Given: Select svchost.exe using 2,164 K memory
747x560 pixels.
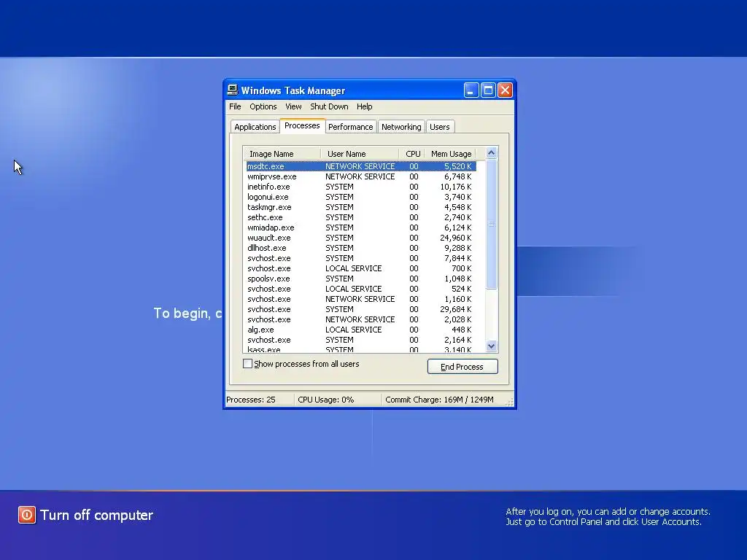Looking at the screenshot, I should [360, 340].
